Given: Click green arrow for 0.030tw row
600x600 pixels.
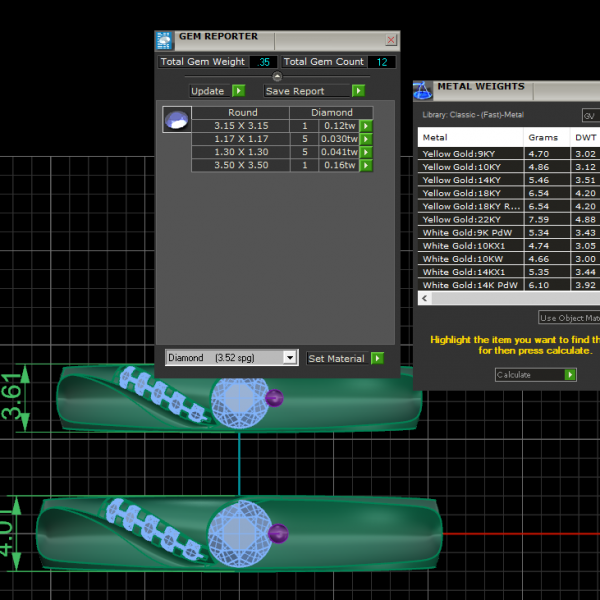Looking at the screenshot, I should click(x=366, y=139).
